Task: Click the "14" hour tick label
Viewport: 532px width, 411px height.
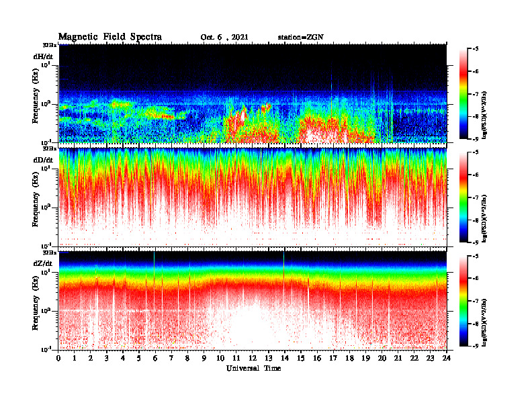Action: coord(285,358)
